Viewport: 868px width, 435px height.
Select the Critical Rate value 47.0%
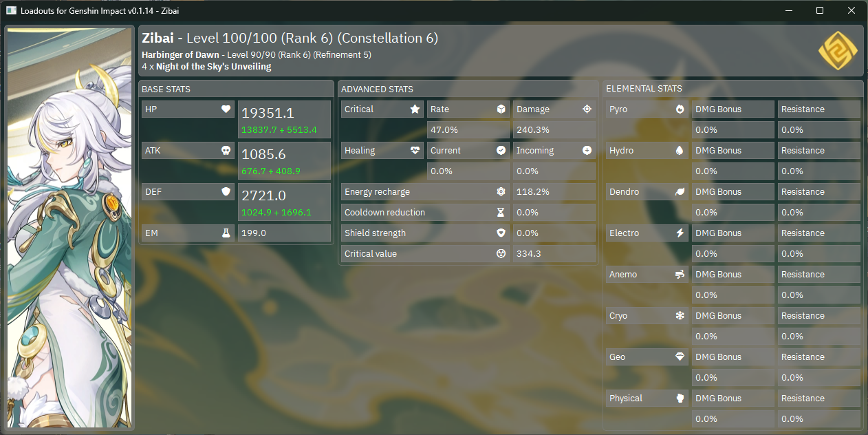[x=468, y=130]
